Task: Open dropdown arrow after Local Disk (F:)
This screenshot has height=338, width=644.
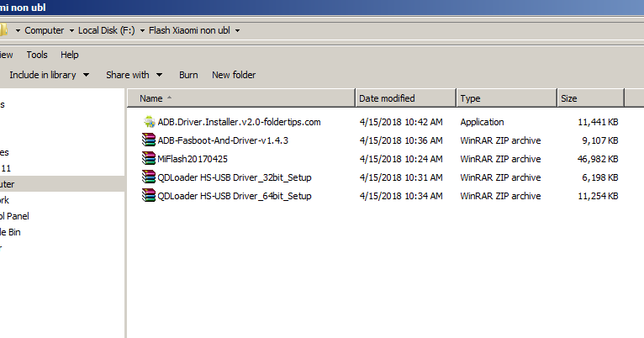Action: (x=142, y=31)
